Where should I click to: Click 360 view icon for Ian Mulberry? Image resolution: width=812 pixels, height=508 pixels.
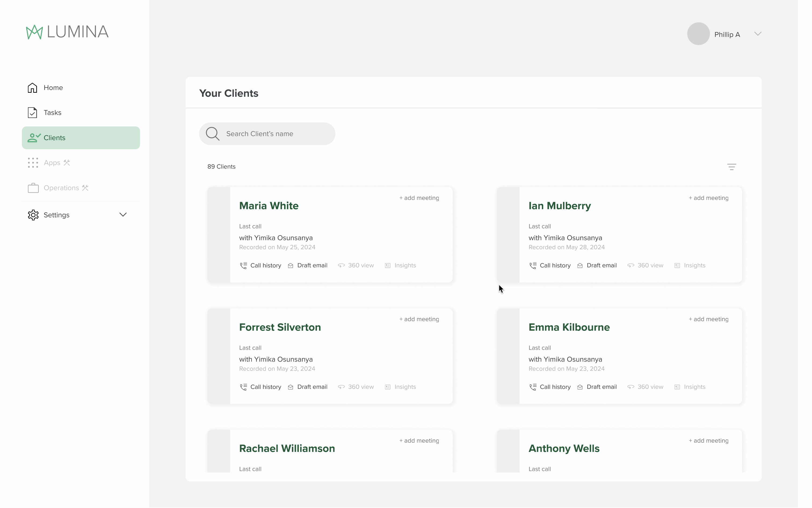631,266
